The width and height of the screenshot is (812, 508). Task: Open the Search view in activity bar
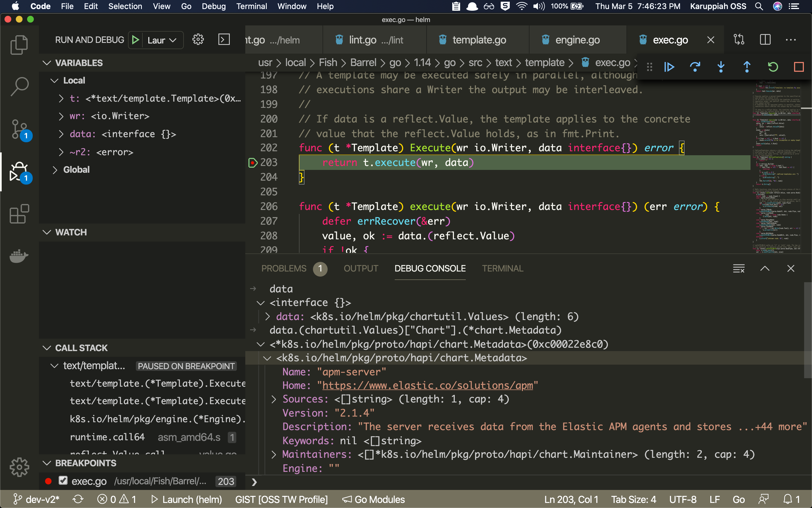(x=19, y=87)
